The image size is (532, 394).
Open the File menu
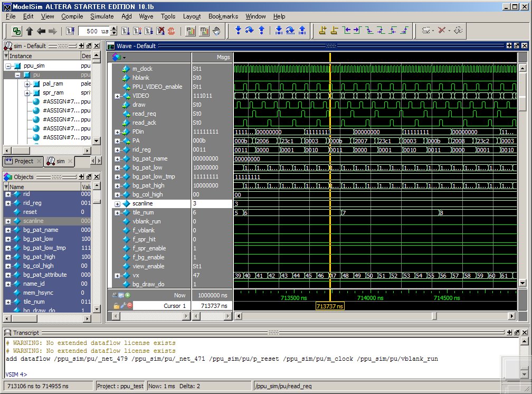point(11,16)
